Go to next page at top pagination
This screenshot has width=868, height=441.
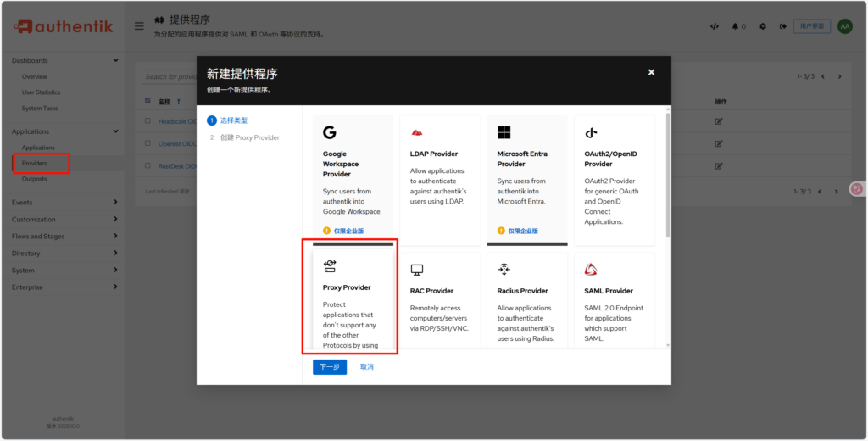840,76
